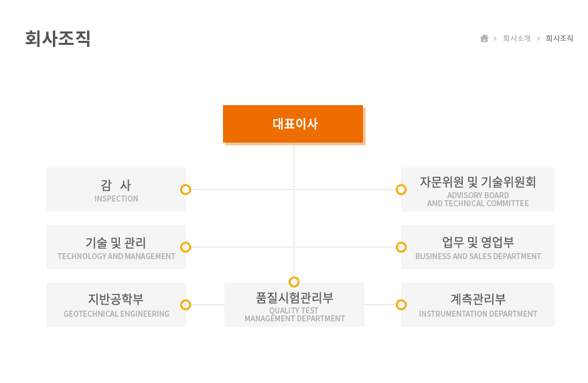The width and height of the screenshot is (588, 383).
Task: Choose the 계측관리부 Instrumentation Department box
Action: coord(477,305)
